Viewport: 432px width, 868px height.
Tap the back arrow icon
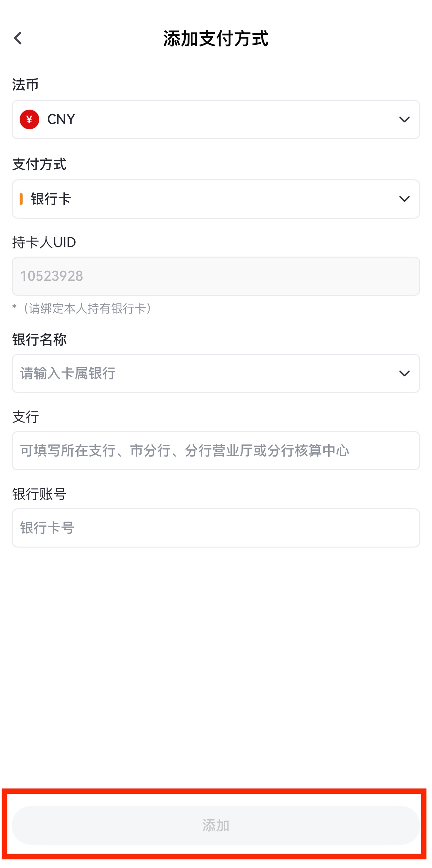pos(18,38)
